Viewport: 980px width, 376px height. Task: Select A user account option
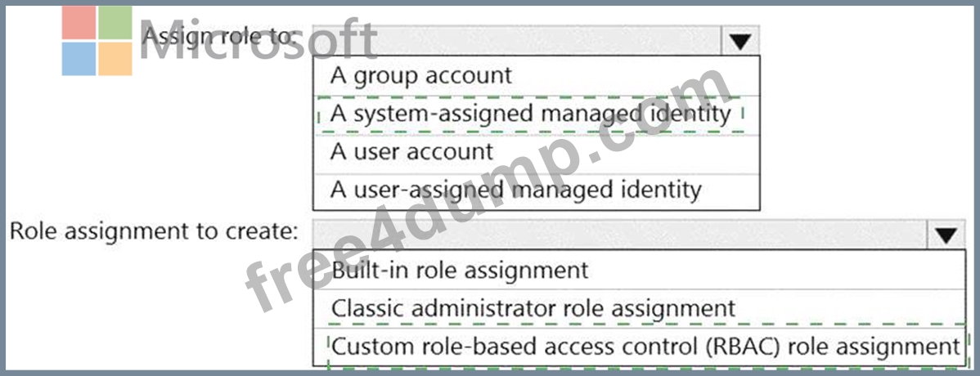[537, 152]
